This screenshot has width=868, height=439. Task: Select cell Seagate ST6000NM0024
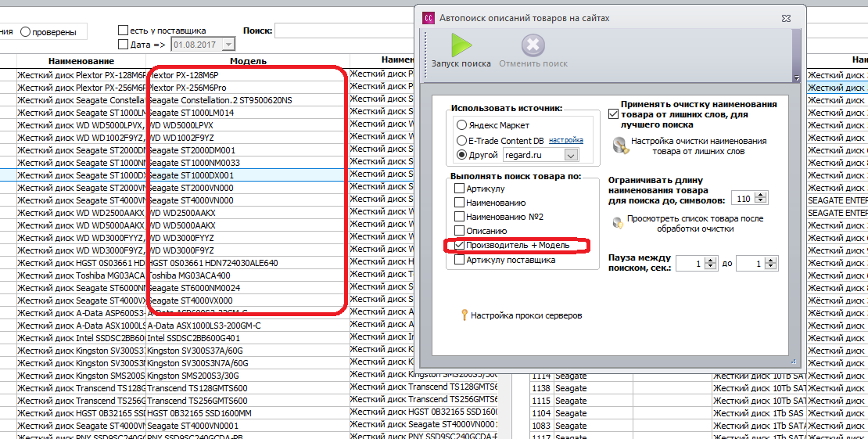248,288
